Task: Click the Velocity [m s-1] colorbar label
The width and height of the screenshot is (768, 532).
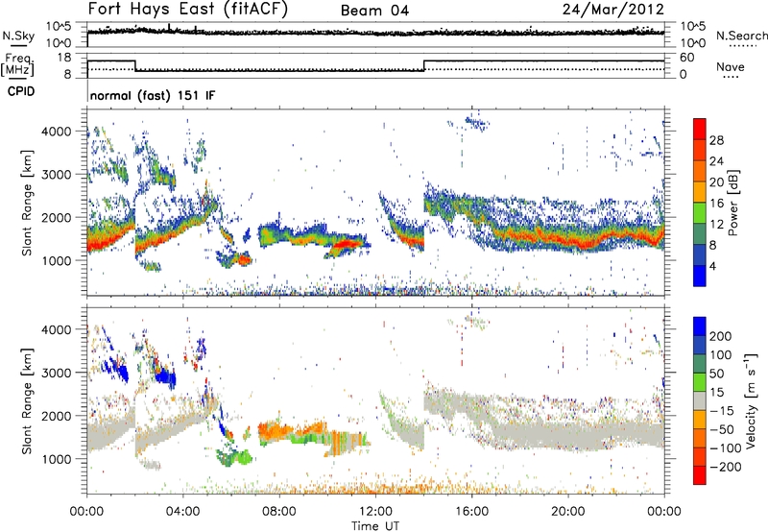Action: click(x=751, y=400)
